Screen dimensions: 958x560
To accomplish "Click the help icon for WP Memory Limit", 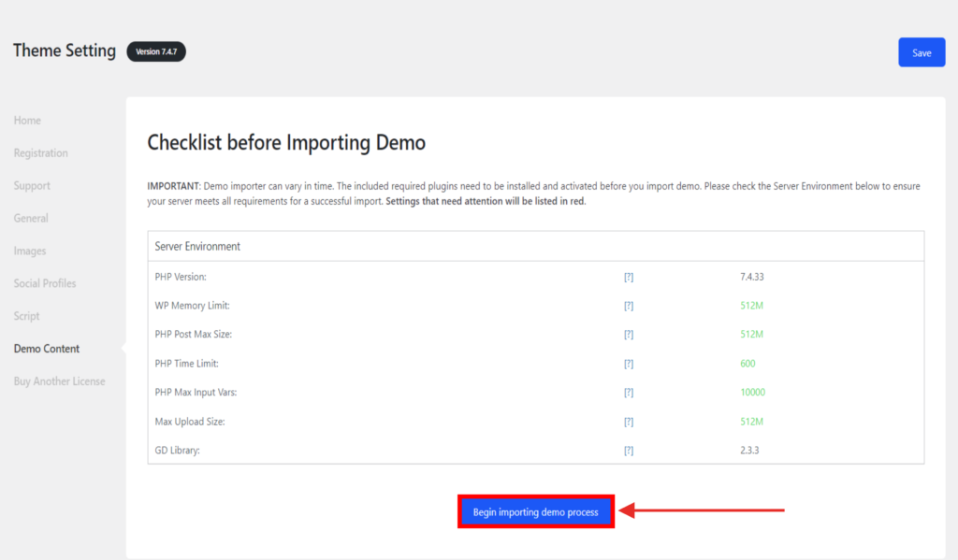I will pyautogui.click(x=629, y=306).
